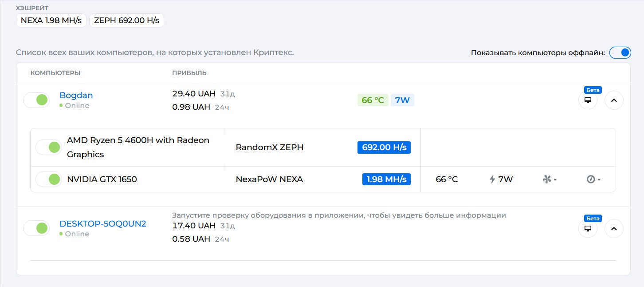Screen dimensions: 644x287
Task: Click the 66 °C temperature badge for Bogdan
Action: [373, 100]
